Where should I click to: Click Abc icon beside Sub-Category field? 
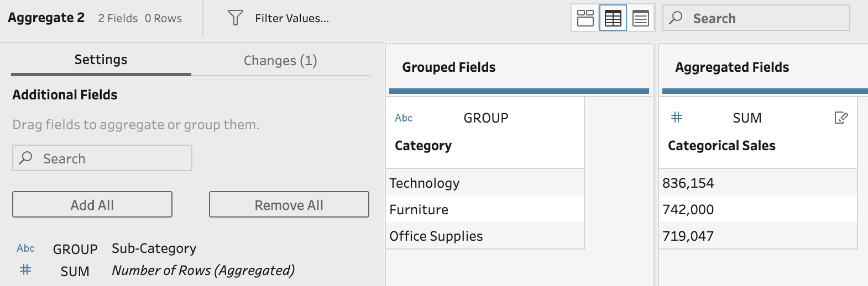[25, 248]
